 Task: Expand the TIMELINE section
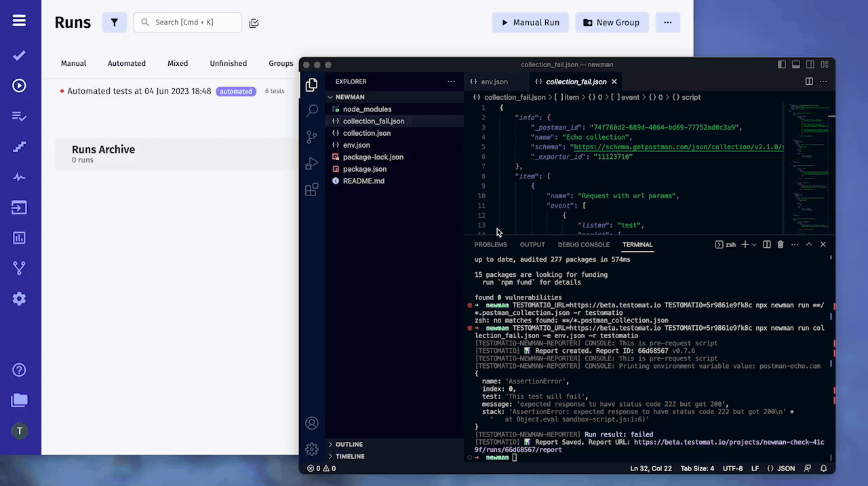coord(394,456)
